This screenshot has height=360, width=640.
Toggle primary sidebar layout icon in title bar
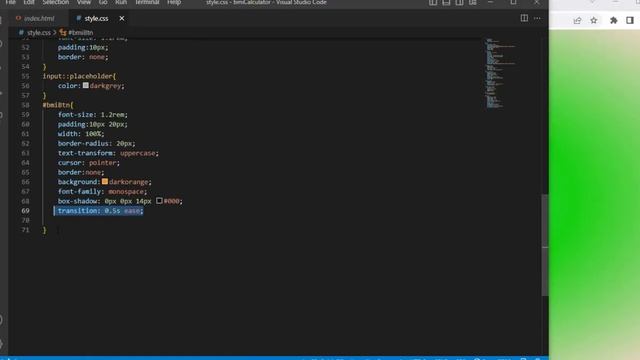pos(433,2)
